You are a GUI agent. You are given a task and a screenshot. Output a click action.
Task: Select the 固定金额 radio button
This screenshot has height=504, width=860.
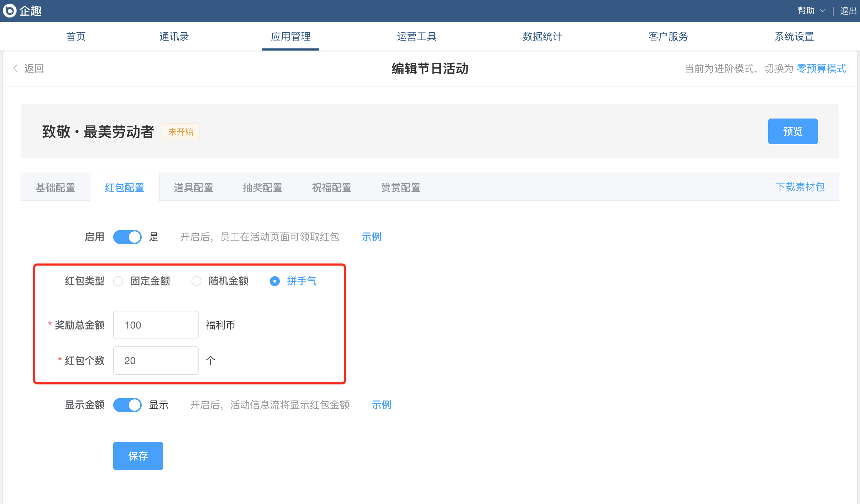coord(118,281)
